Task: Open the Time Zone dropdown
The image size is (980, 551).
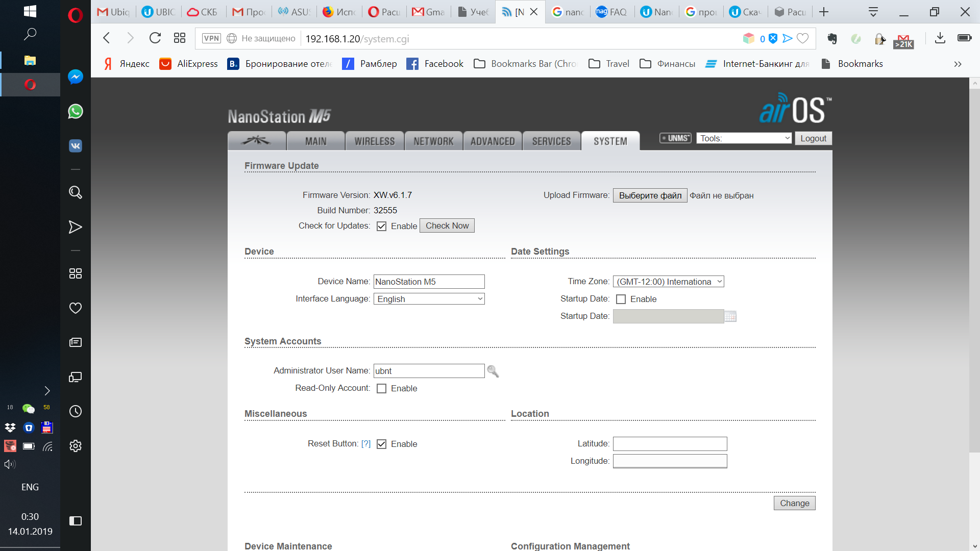Action: pos(668,282)
